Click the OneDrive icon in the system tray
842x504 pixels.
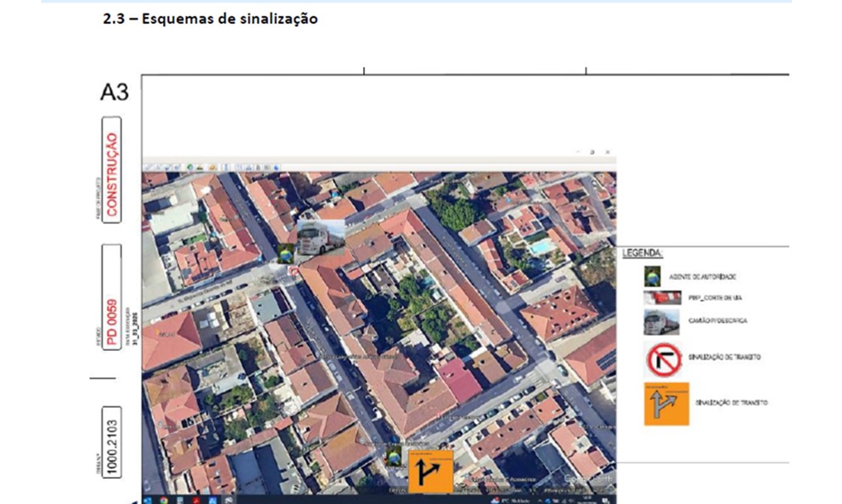point(548,500)
